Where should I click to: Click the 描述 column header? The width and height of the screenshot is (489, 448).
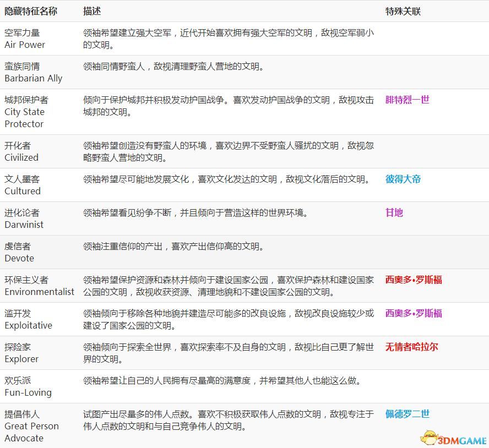(x=91, y=11)
